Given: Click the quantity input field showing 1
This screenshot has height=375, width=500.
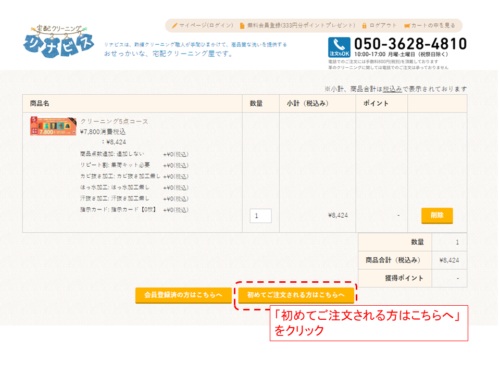Looking at the screenshot, I should (x=261, y=216).
